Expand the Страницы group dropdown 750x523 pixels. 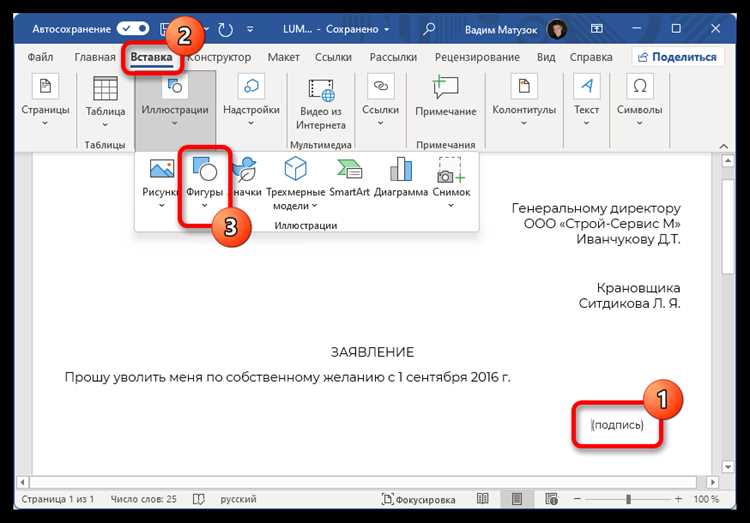[x=45, y=101]
